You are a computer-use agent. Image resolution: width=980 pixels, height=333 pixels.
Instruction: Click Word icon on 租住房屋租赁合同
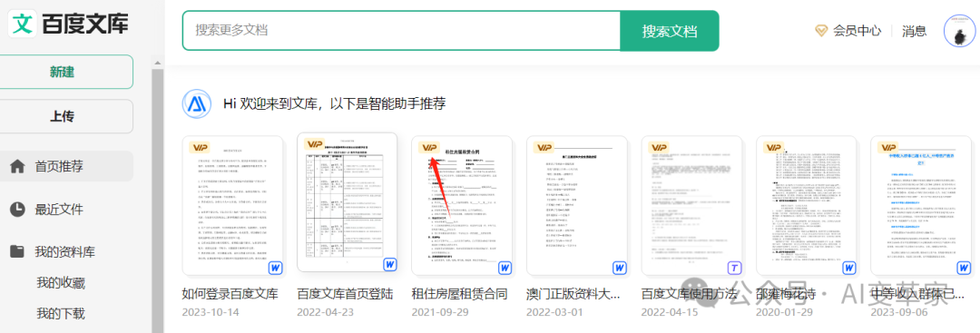[x=505, y=268]
